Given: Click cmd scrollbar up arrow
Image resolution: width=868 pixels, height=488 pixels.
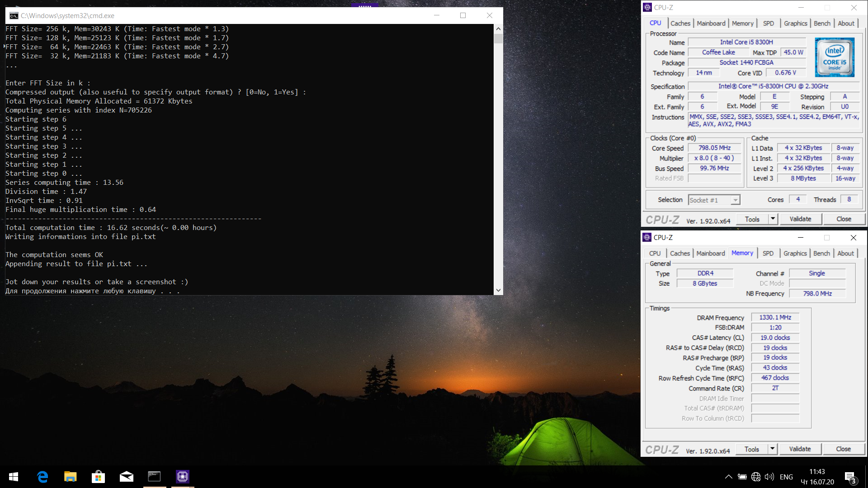Looking at the screenshot, I should point(498,28).
